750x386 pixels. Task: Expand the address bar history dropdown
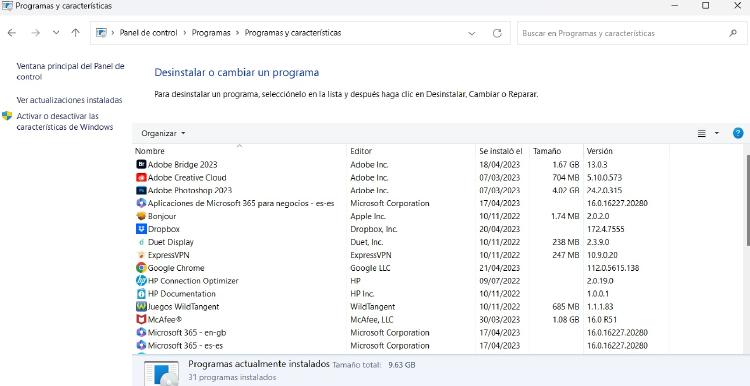472,33
